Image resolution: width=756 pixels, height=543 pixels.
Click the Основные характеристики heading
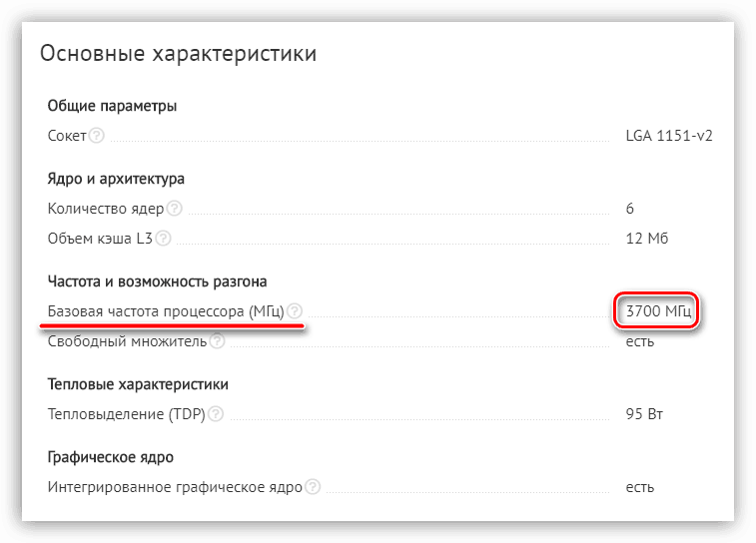coord(178,54)
